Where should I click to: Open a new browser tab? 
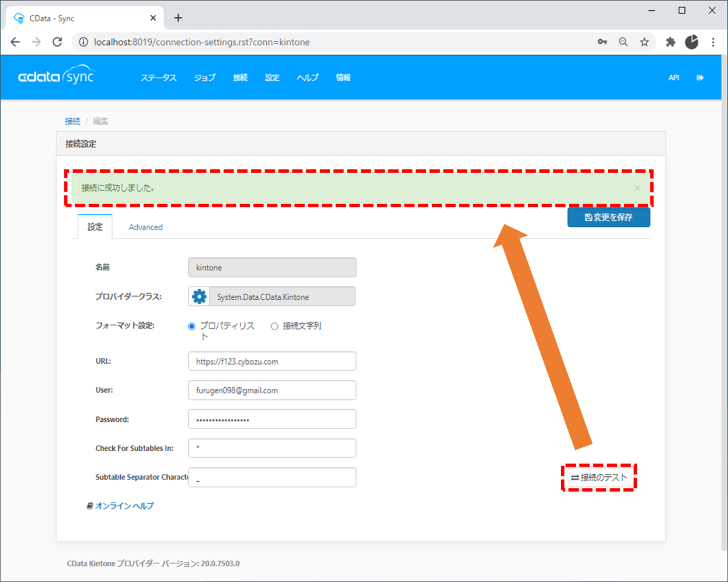coord(178,18)
